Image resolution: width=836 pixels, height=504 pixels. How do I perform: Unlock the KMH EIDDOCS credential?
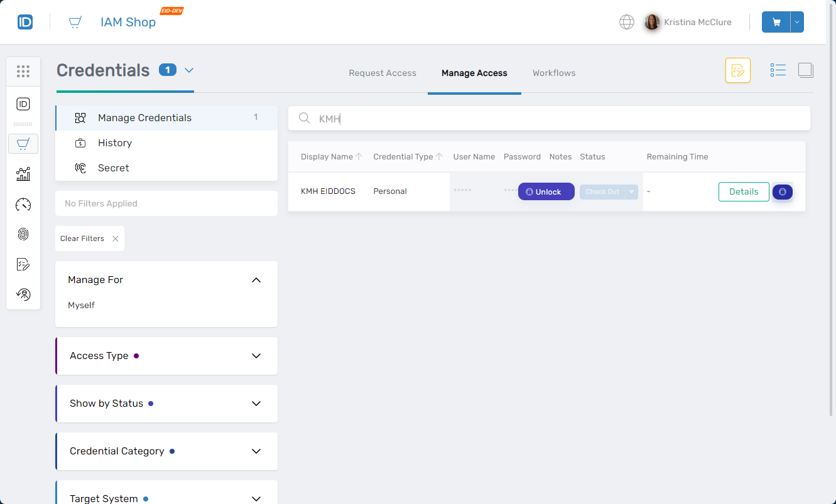coord(546,191)
